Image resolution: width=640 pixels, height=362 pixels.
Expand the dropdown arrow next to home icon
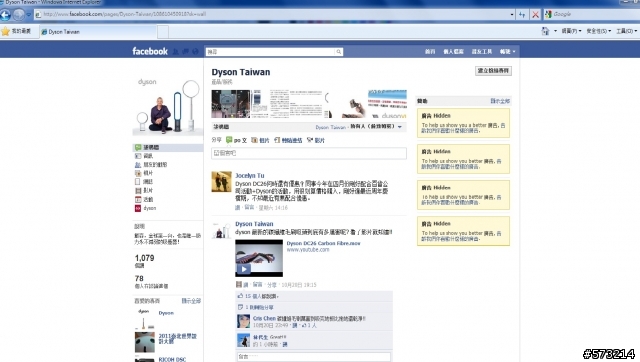coord(555,31)
